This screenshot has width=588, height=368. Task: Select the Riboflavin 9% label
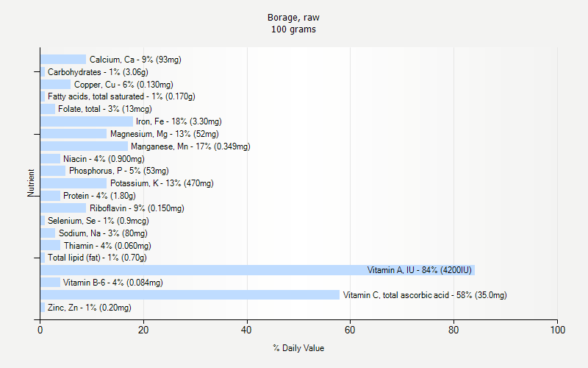point(137,208)
